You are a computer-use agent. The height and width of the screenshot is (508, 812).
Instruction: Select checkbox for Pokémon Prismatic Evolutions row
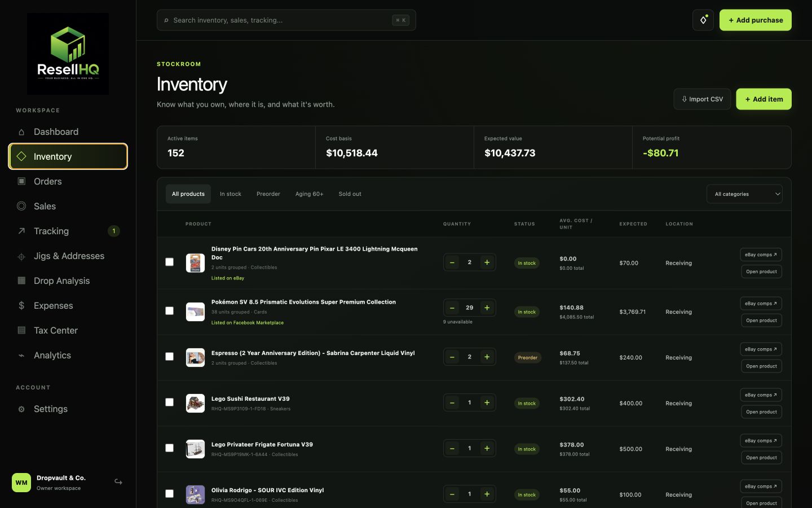[x=169, y=311]
